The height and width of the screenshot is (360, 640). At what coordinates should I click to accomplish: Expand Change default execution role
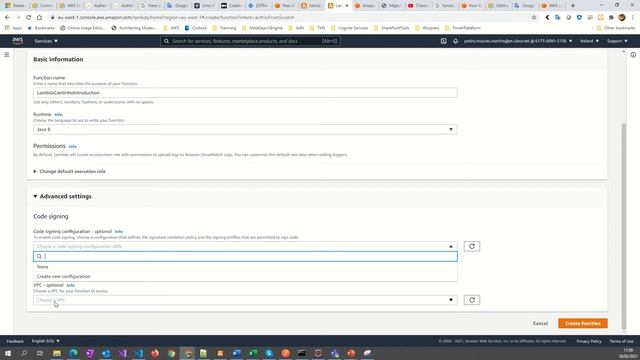click(69, 171)
